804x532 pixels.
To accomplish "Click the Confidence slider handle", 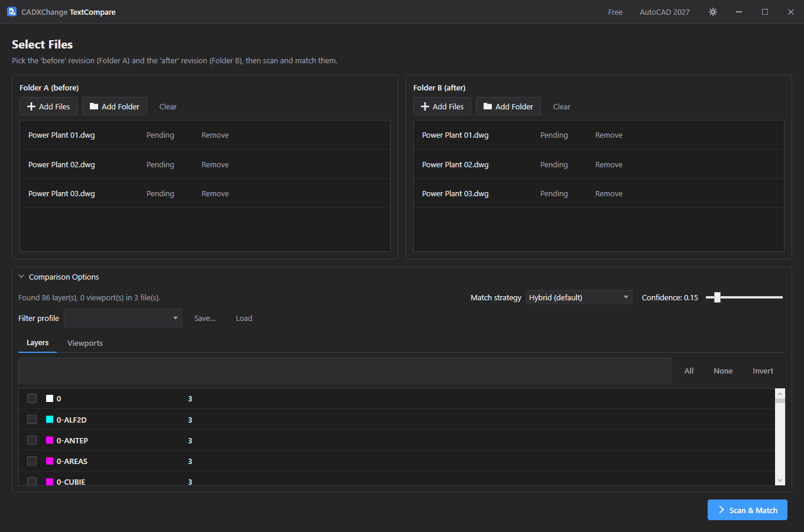I will [x=717, y=297].
